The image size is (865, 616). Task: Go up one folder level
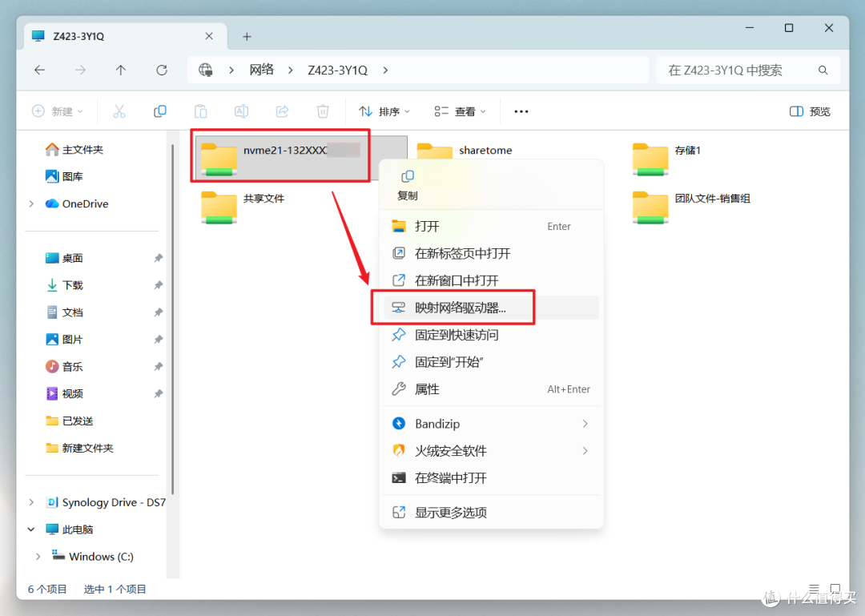point(121,70)
